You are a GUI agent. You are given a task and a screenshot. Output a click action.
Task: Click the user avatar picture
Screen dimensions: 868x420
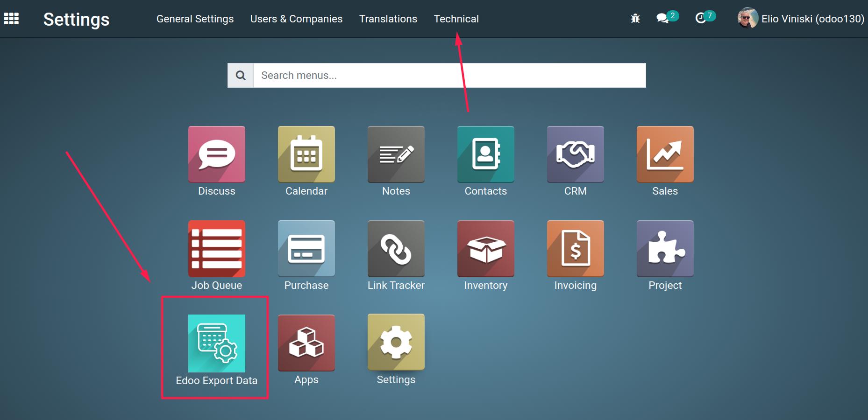click(747, 19)
